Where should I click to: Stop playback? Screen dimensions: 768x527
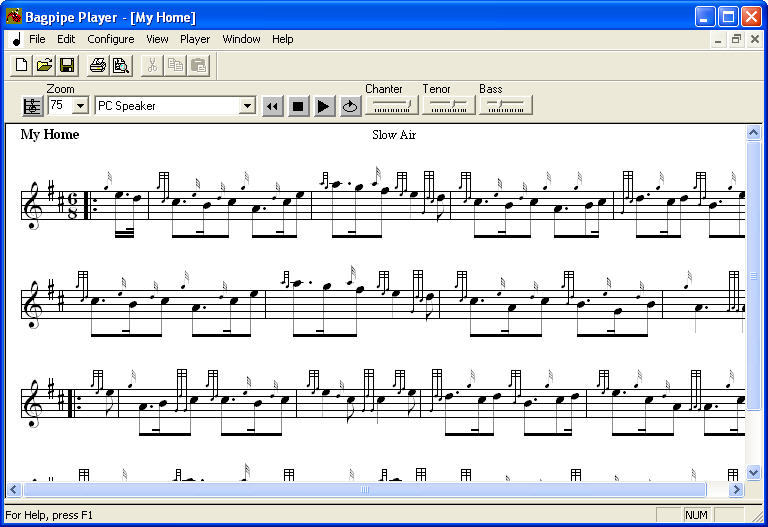298,106
